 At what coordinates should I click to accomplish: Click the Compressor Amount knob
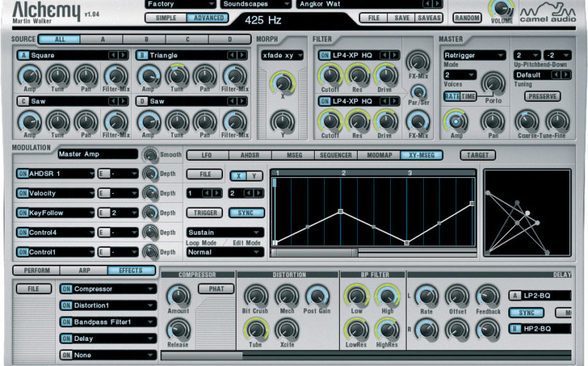pos(179,296)
